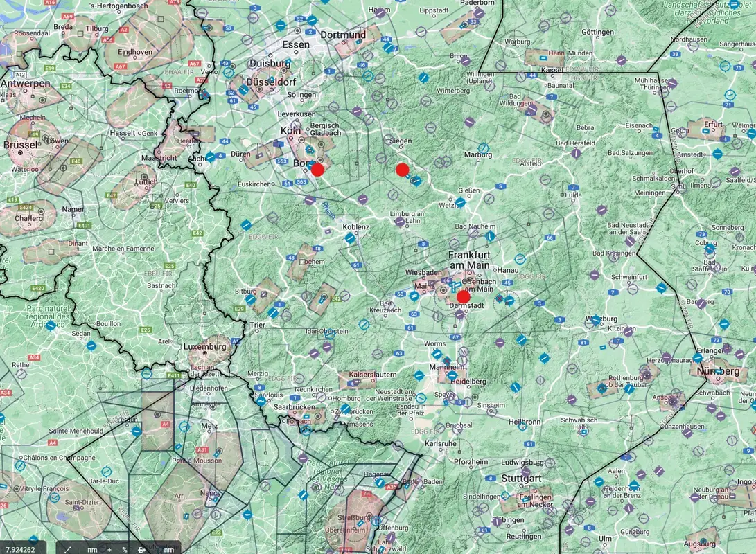Click the blue airfield icon at Bad Nauheim
756x554 pixels.
pyautogui.click(x=490, y=237)
